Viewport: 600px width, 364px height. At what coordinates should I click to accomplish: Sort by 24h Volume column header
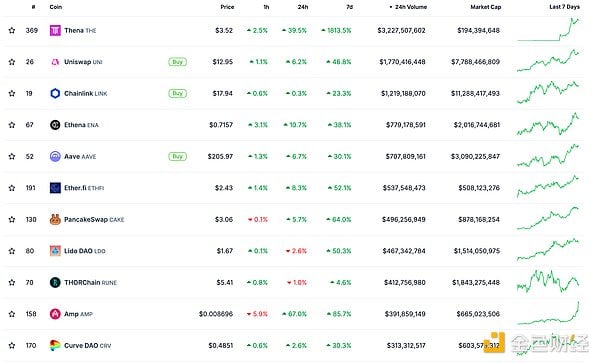click(408, 7)
